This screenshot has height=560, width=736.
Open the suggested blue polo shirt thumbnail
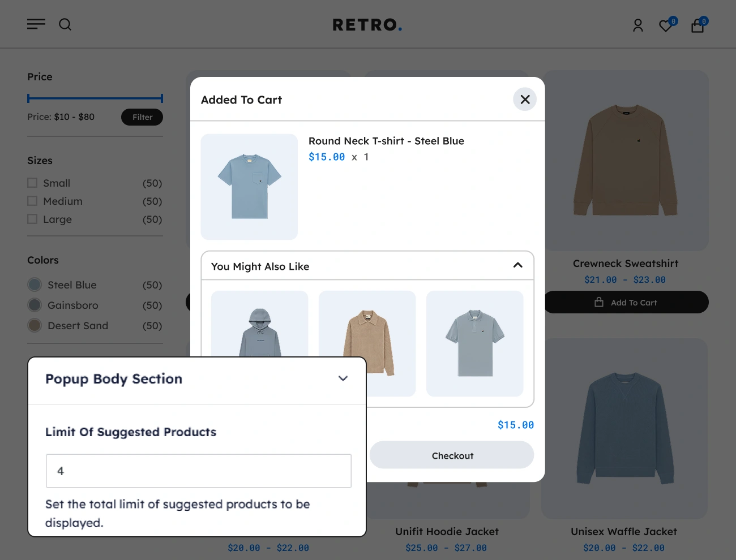click(x=474, y=343)
